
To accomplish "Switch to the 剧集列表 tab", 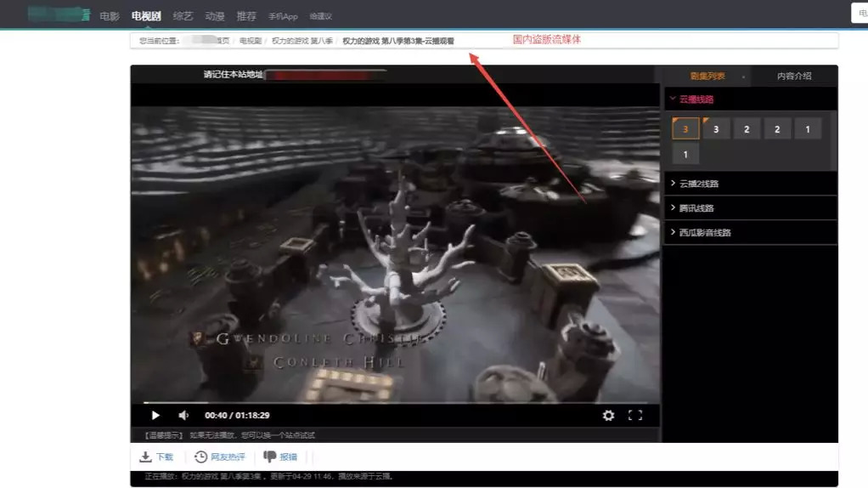I will 707,76.
